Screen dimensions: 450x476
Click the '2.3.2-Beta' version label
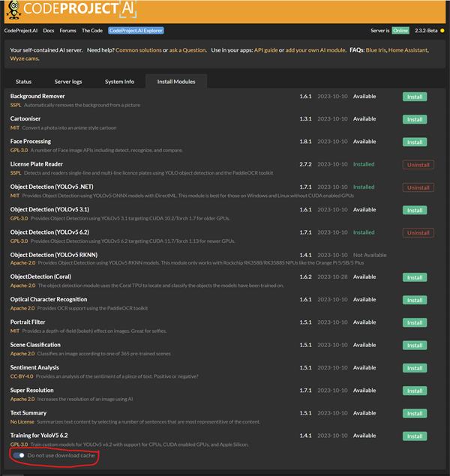pyautogui.click(x=426, y=31)
